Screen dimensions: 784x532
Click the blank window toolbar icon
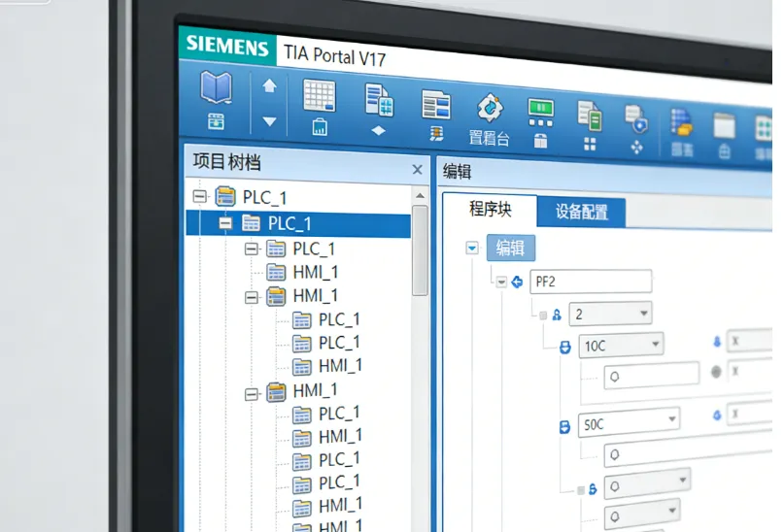(x=724, y=126)
